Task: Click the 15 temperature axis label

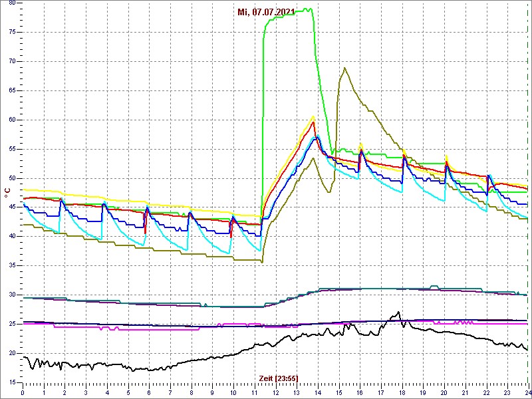Action: click(12, 382)
